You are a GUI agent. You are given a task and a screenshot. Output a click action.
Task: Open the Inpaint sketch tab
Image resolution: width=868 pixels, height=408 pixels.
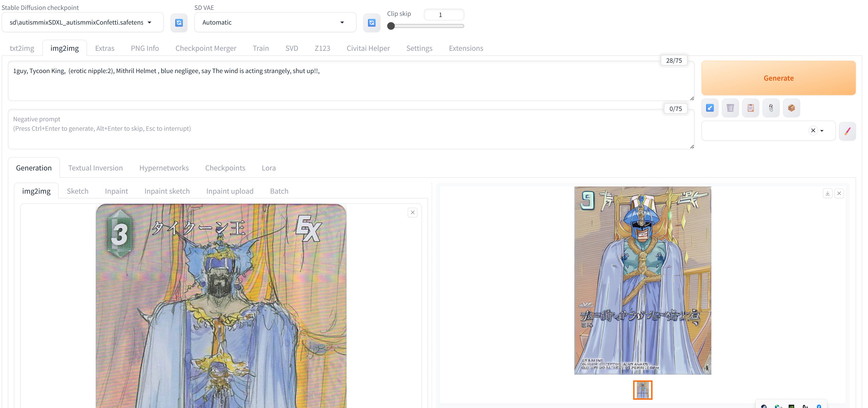click(167, 191)
